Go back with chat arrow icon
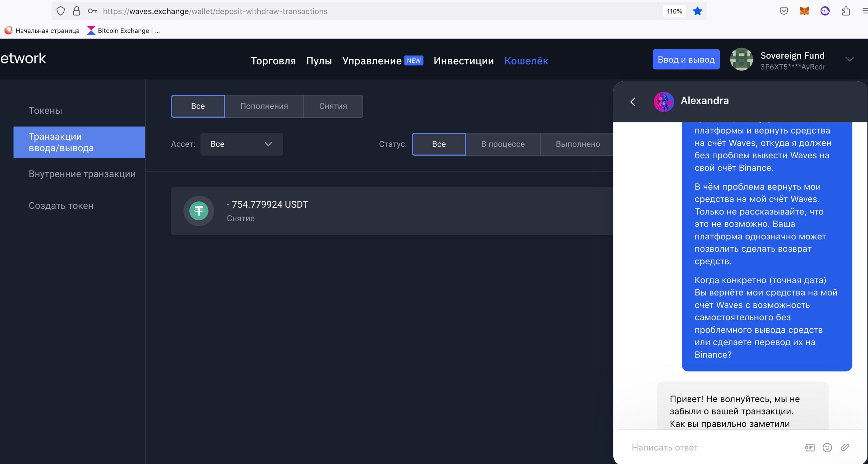The image size is (868, 464). tap(633, 102)
